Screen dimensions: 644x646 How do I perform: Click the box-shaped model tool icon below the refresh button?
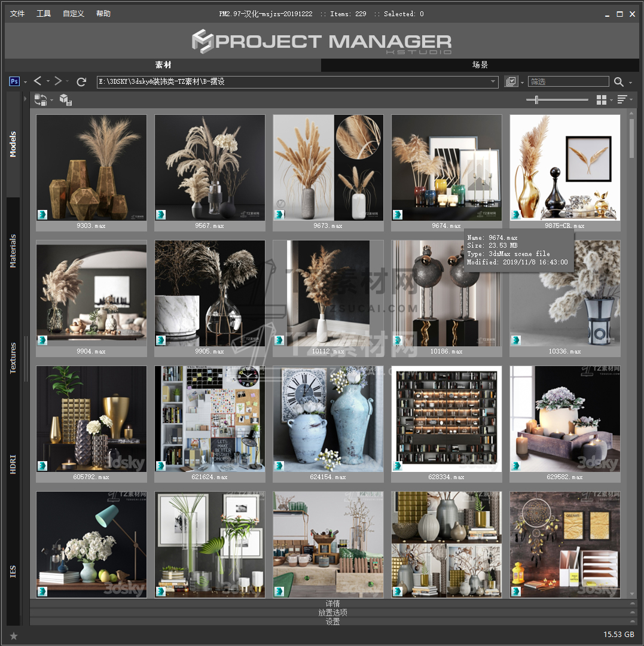[66, 100]
